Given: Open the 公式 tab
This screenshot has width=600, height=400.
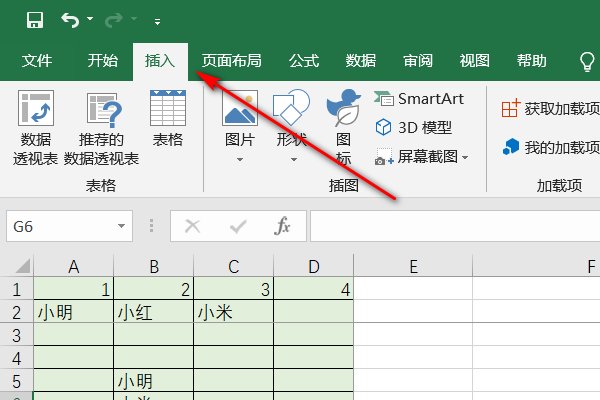Looking at the screenshot, I should [304, 60].
